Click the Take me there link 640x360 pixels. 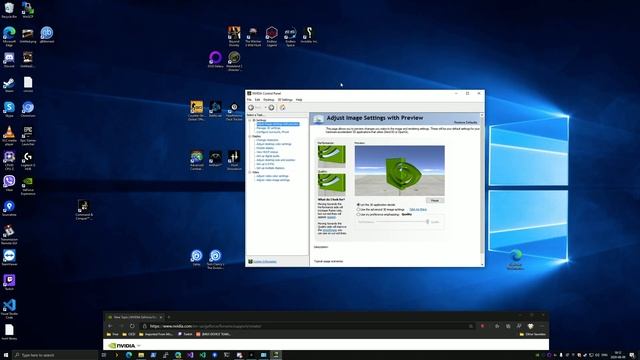(418, 209)
